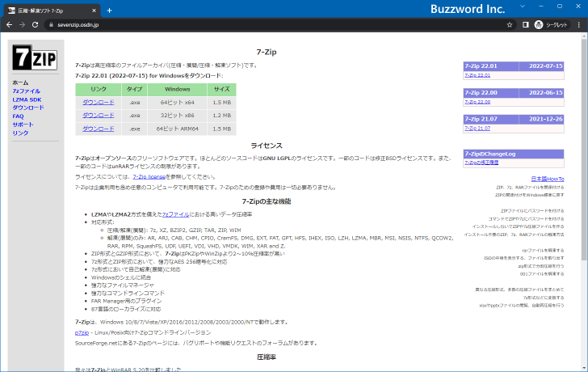
Task: Open ホーム in the sidebar
Action: point(20,82)
